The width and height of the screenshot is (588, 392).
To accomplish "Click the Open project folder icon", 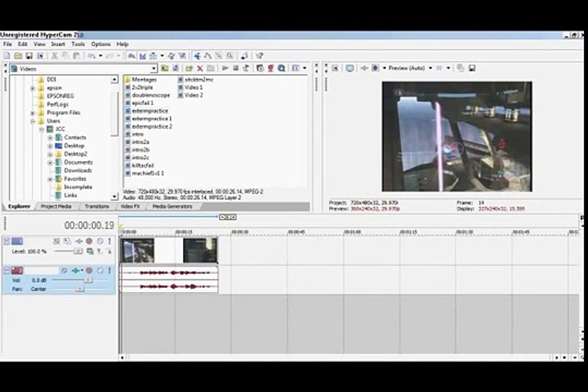I will [18, 56].
